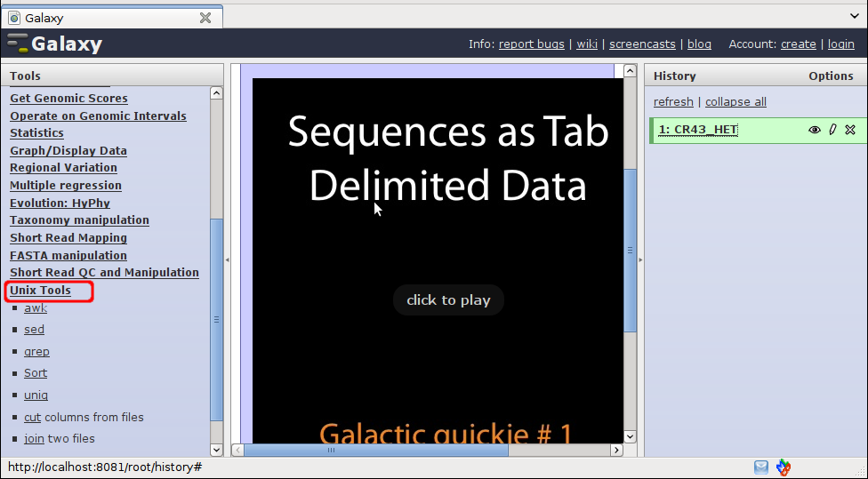Open Short Read QC and Manipulation section
This screenshot has height=479, width=868.
click(104, 273)
